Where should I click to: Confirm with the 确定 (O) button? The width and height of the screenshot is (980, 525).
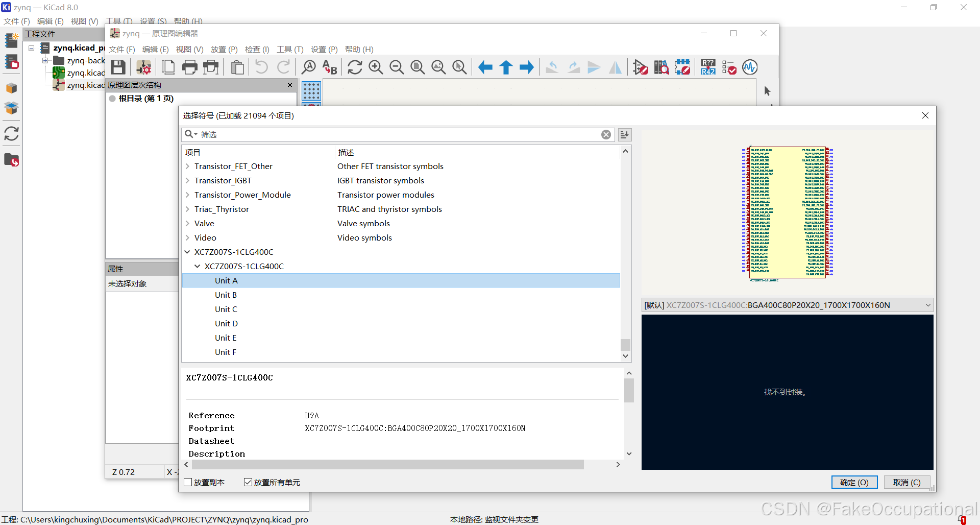pyautogui.click(x=854, y=482)
